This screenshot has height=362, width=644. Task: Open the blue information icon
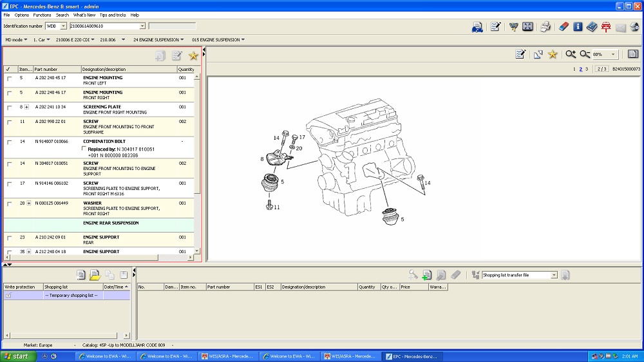click(578, 27)
